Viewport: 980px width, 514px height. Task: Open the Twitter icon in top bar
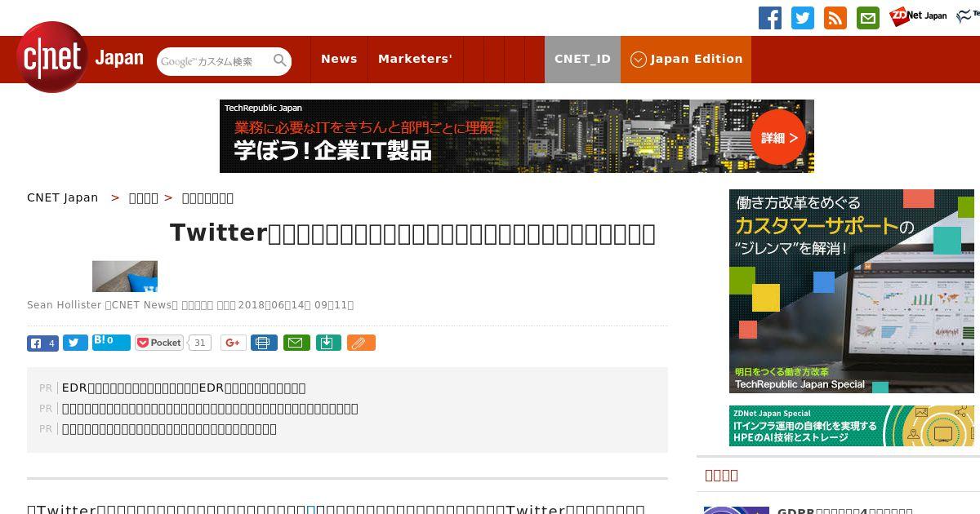click(x=803, y=18)
